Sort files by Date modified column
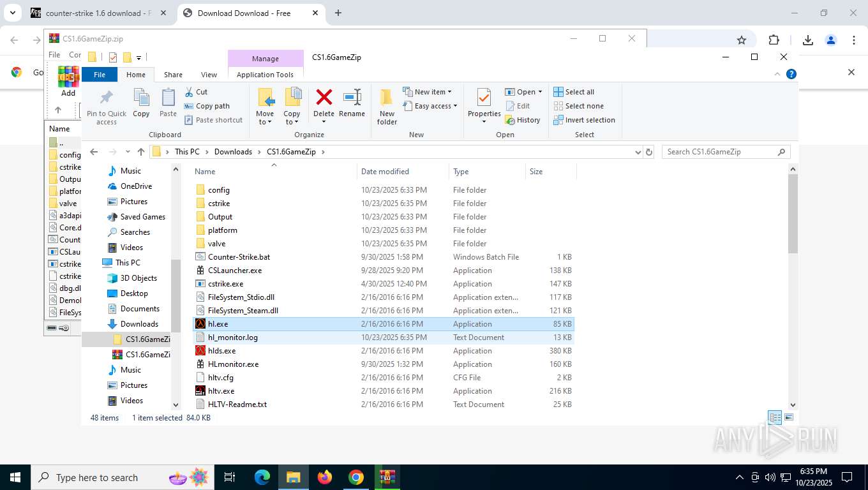868x490 pixels. tap(402, 172)
